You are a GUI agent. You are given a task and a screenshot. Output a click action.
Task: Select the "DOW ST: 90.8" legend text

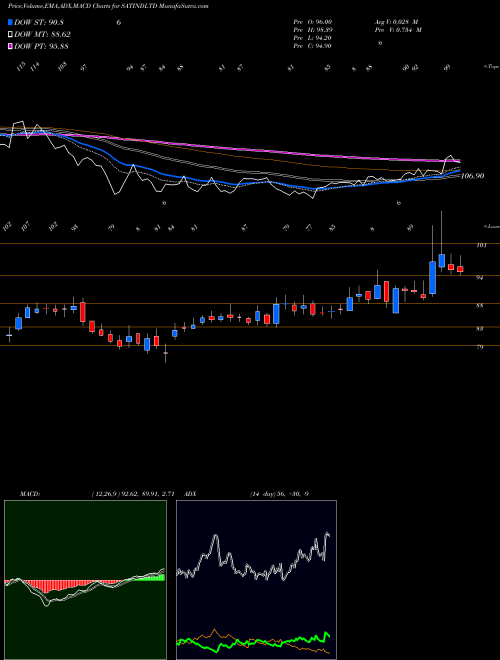point(39,23)
